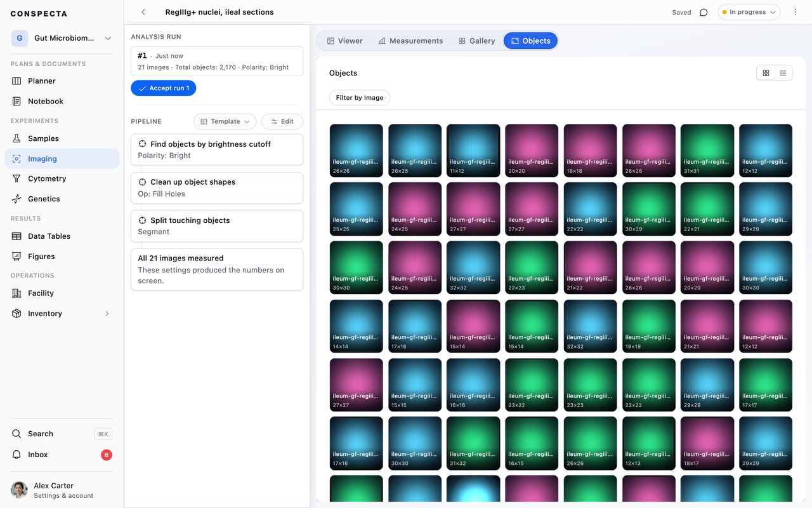The width and height of the screenshot is (812, 508).
Task: Click the CONSPECTA logo text
Action: pos(39,14)
